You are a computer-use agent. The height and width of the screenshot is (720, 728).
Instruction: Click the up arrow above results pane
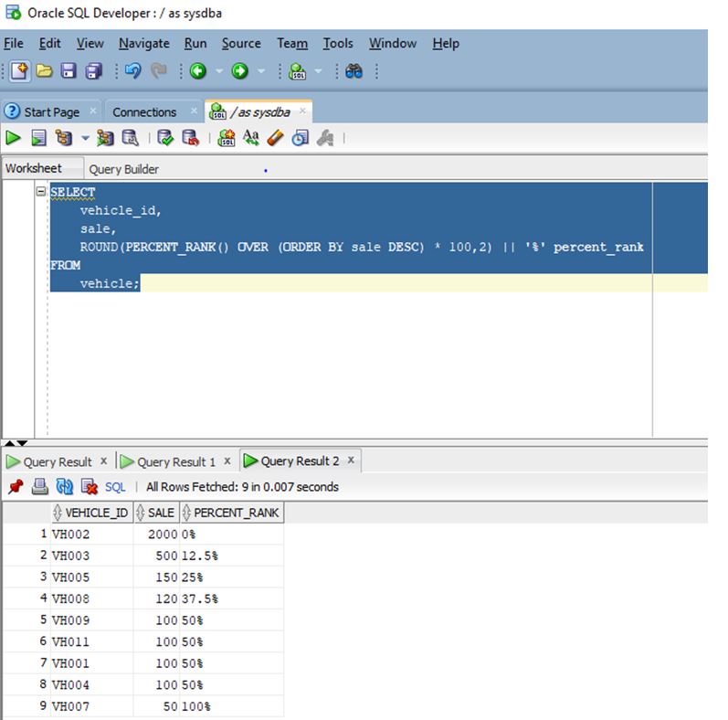coord(9,443)
